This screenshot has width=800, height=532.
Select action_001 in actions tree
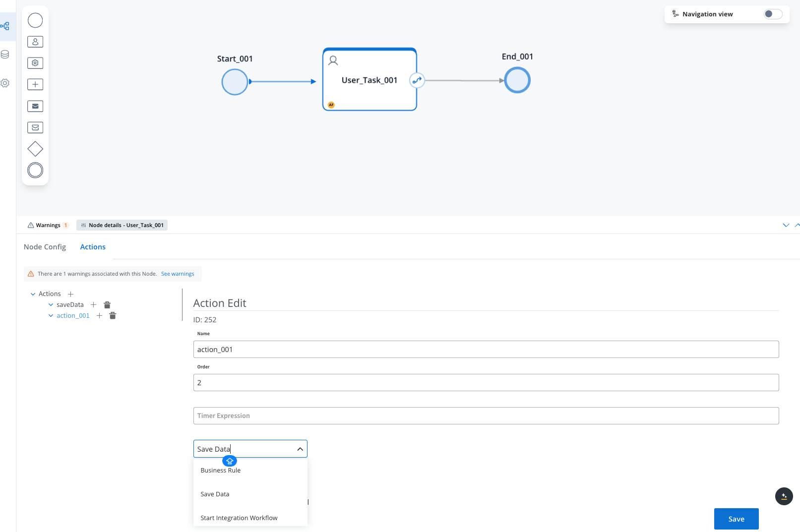(73, 316)
